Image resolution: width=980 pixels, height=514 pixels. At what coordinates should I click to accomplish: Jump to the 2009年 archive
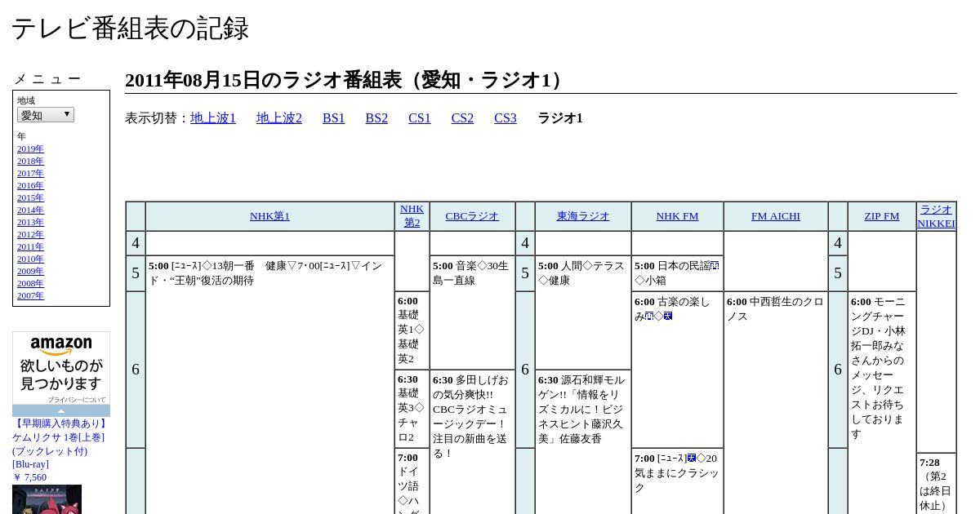click(30, 271)
